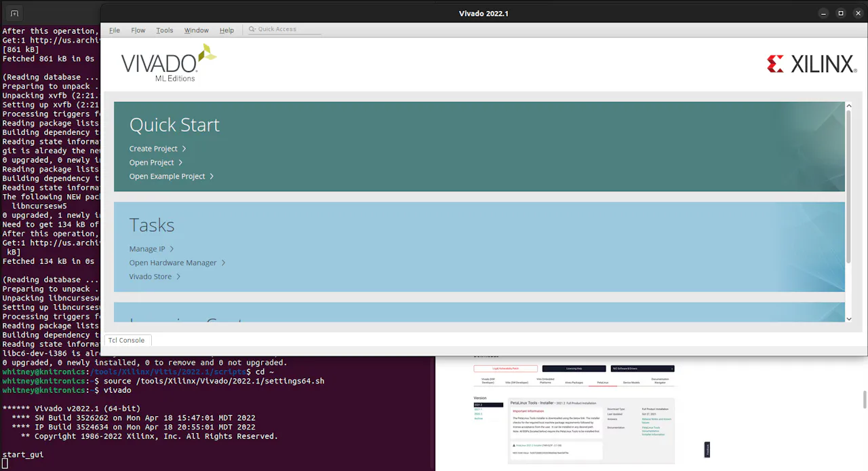Click Open Project in Quick Start
The image size is (868, 471).
coord(156,162)
